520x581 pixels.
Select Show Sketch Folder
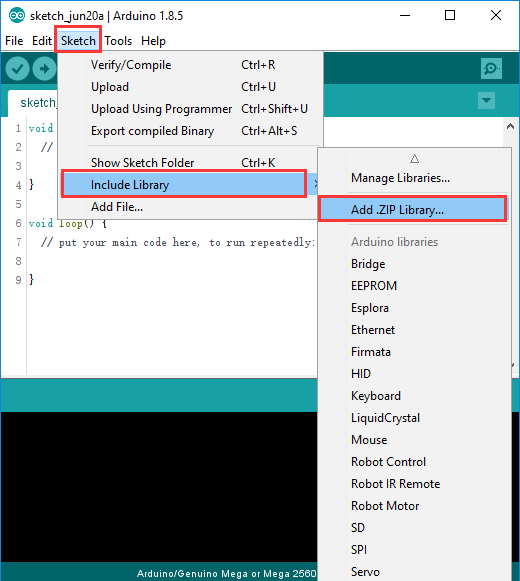tap(191, 163)
